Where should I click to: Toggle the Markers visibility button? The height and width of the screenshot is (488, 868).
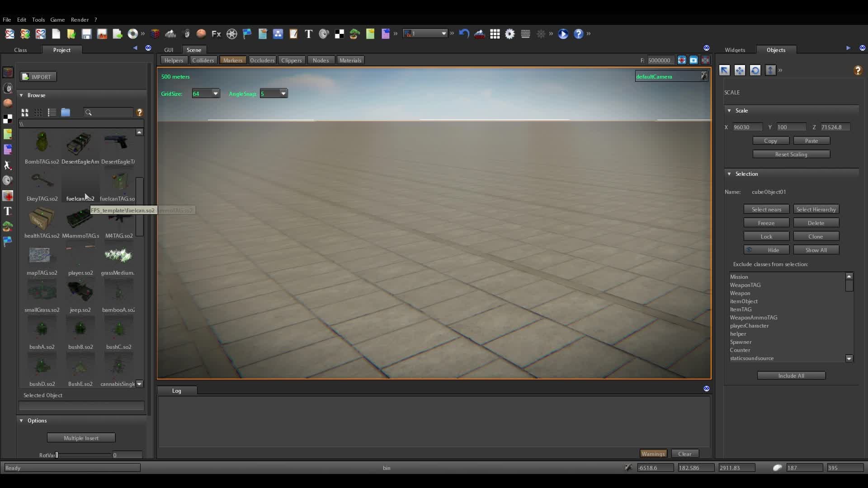coord(233,60)
